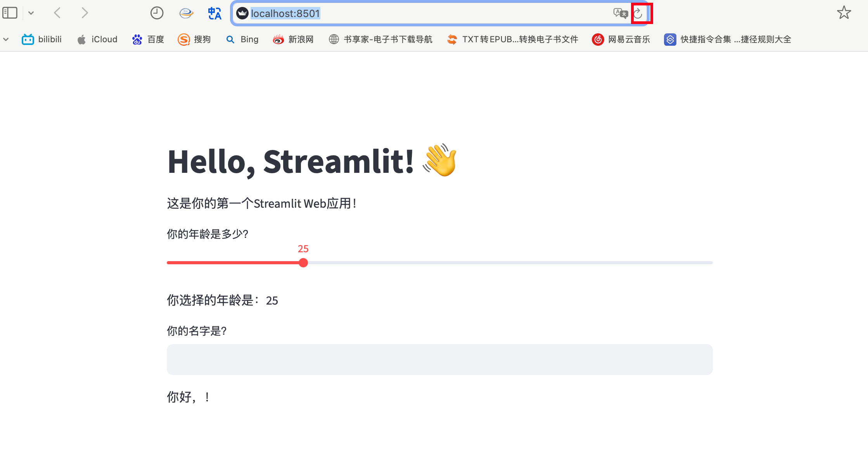Toggle the sidebar panel
Screen dimensions: 868x458
[x=10, y=13]
